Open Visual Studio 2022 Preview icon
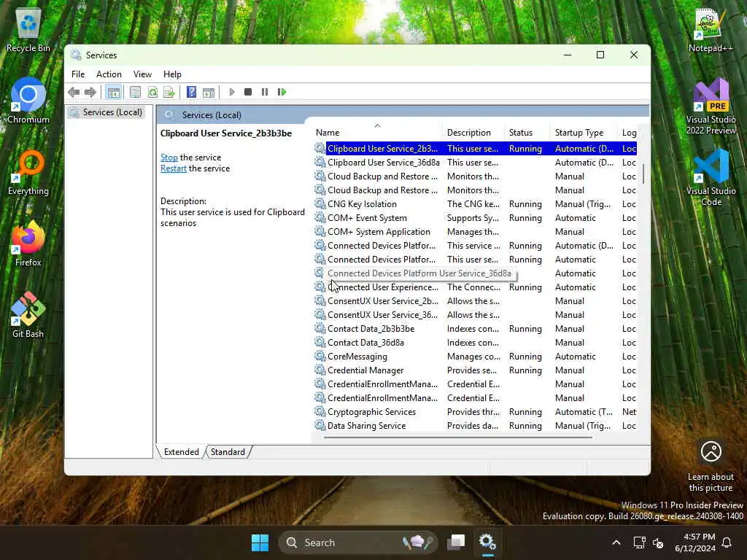The width and height of the screenshot is (747, 560). 711,106
